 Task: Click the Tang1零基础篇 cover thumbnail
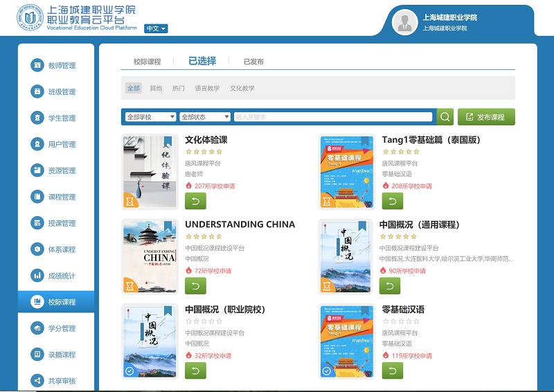point(347,172)
